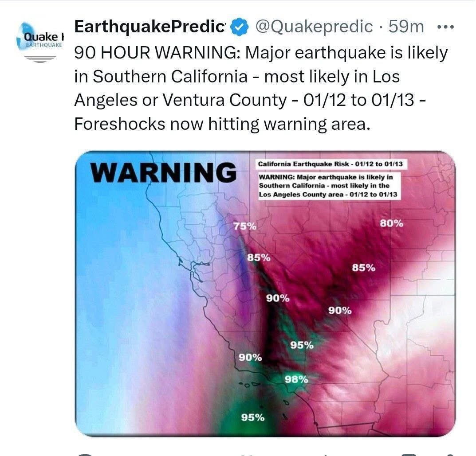Screen dimensions: 476x456
Task: Open the tweet's three-dot more menu
Action: [445, 27]
